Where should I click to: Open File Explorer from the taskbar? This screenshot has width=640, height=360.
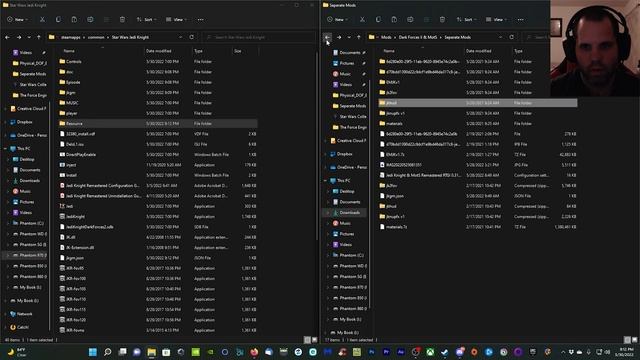(x=151, y=352)
